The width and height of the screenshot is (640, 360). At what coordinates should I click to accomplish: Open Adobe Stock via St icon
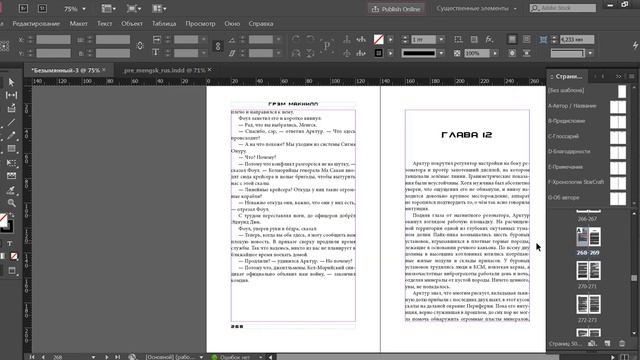(x=42, y=8)
